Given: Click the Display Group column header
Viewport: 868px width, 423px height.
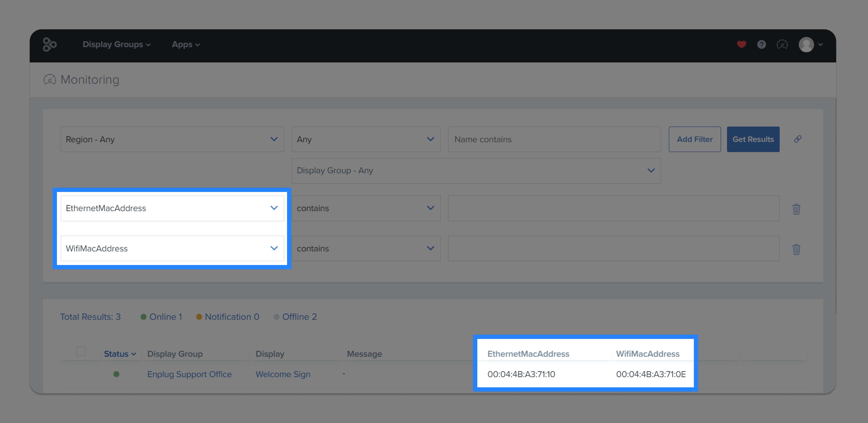Looking at the screenshot, I should (175, 354).
